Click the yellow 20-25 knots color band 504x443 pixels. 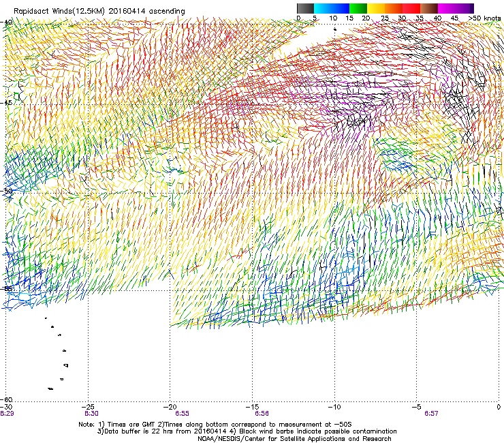click(x=376, y=8)
